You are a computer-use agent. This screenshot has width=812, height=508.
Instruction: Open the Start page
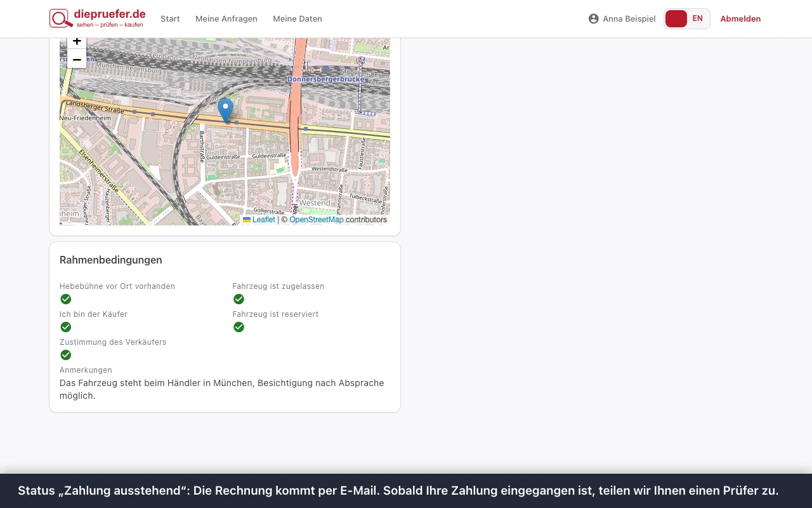tap(170, 19)
